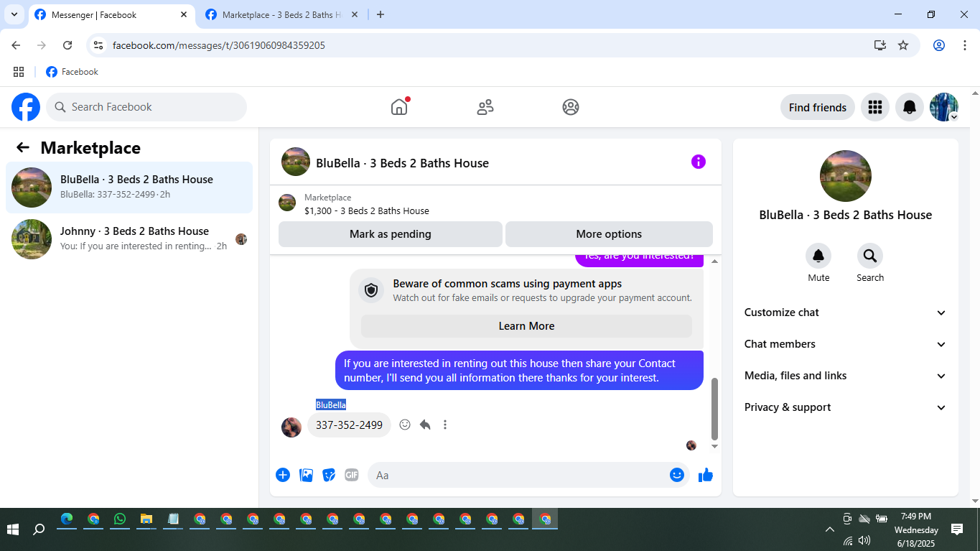Open File Explorer from the taskbar
Image resolution: width=980 pixels, height=551 pixels.
[146, 519]
